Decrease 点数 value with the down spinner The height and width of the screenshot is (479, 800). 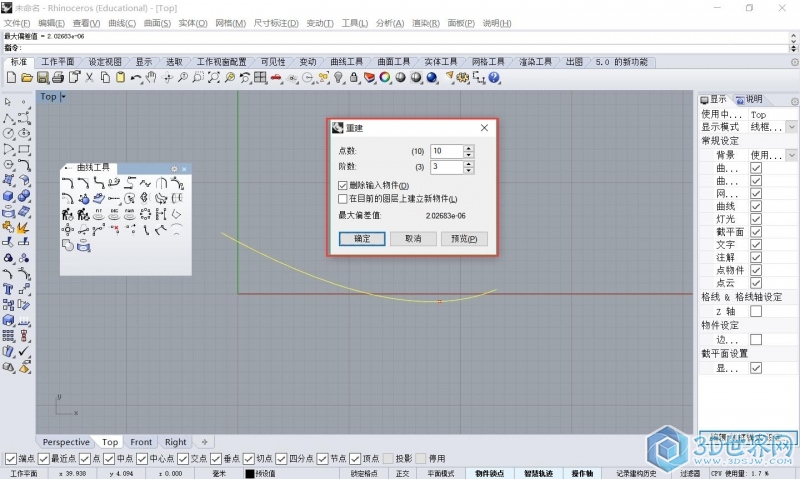[x=468, y=155]
